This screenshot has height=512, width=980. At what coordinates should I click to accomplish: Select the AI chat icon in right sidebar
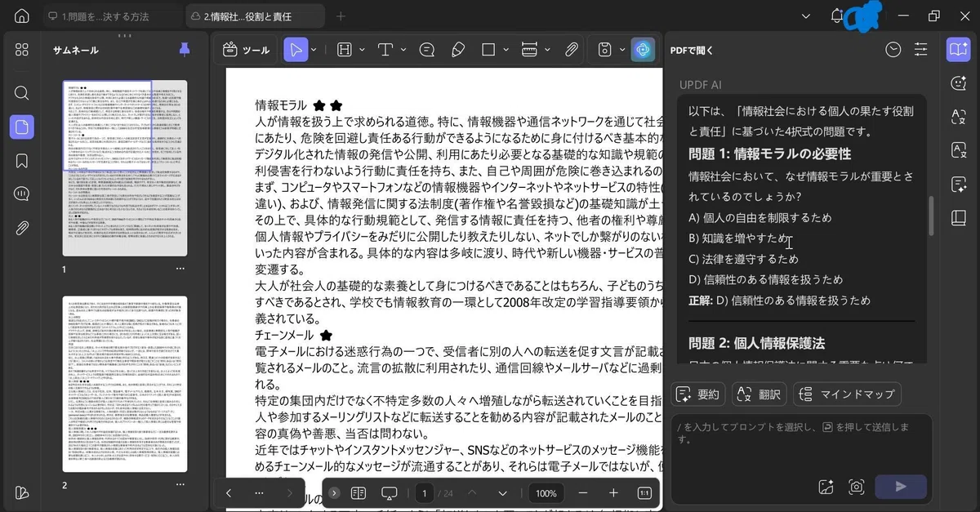(x=959, y=49)
